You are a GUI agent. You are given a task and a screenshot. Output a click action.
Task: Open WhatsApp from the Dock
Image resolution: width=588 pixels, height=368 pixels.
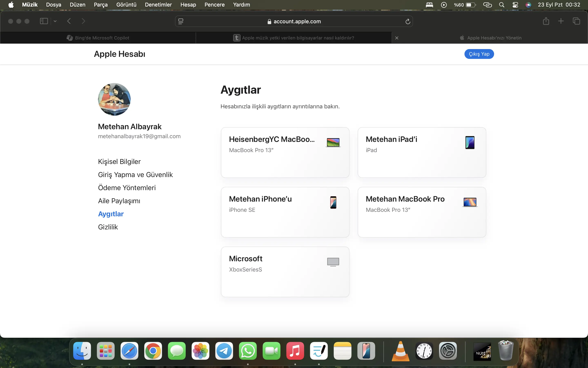[248, 351]
